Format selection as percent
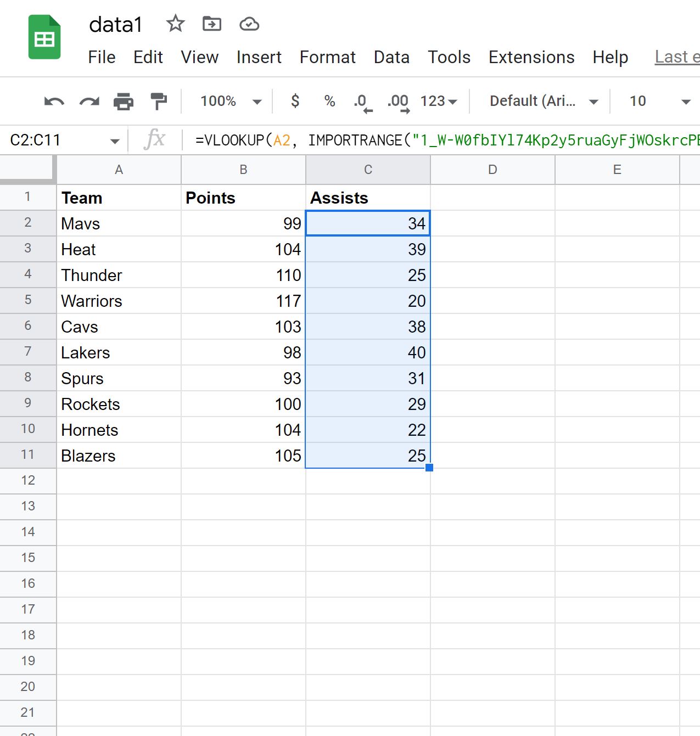Image resolution: width=700 pixels, height=736 pixels. (329, 101)
